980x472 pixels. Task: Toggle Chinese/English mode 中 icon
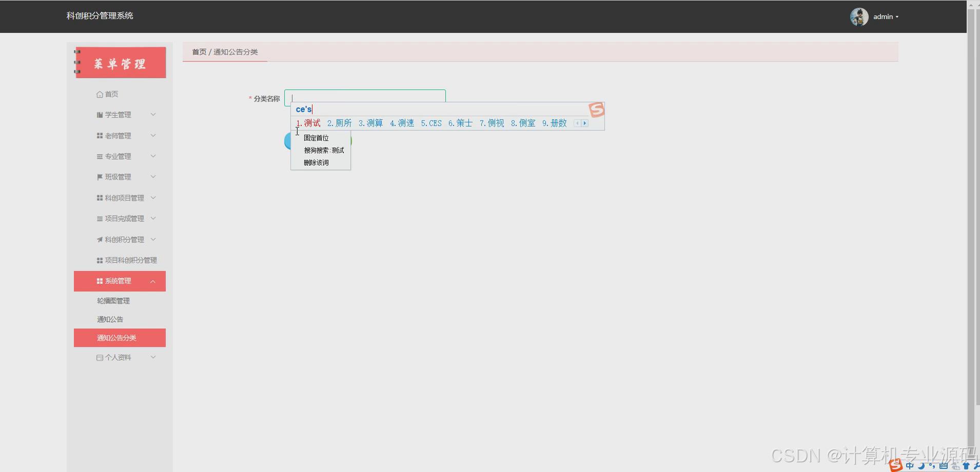point(910,466)
